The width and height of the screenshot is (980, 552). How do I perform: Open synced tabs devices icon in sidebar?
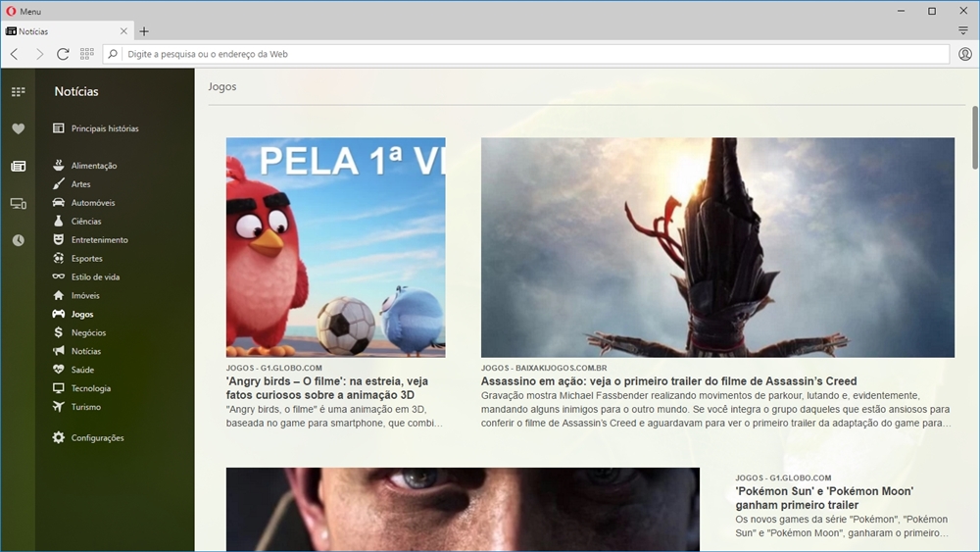[18, 204]
